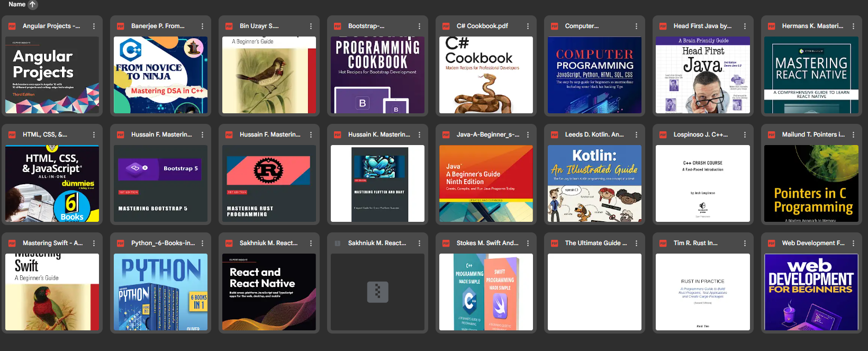Expand options menu for Stokes M. Swift file
Viewport: 868px width, 351px height.
coord(528,243)
